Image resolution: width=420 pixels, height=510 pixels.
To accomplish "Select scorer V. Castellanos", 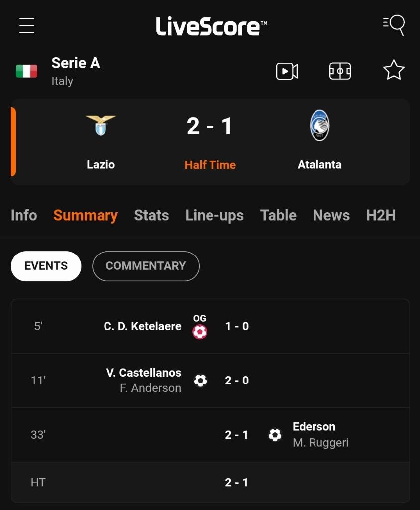I will (x=144, y=373).
